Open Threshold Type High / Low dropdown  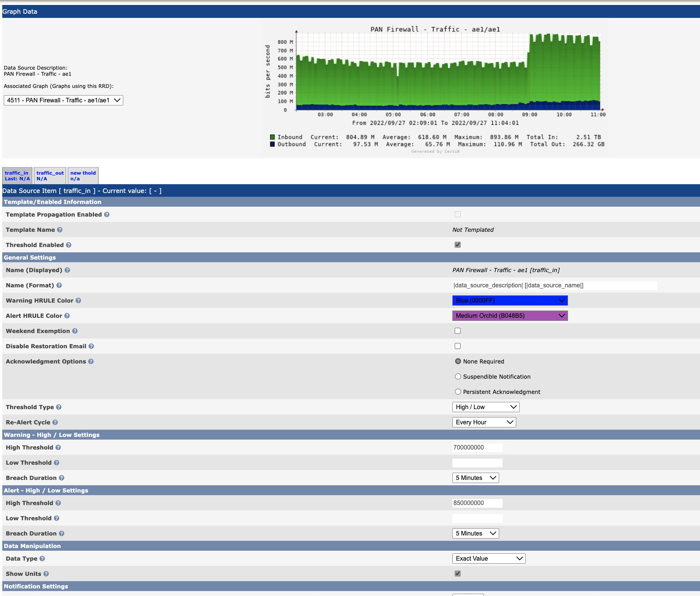[486, 407]
